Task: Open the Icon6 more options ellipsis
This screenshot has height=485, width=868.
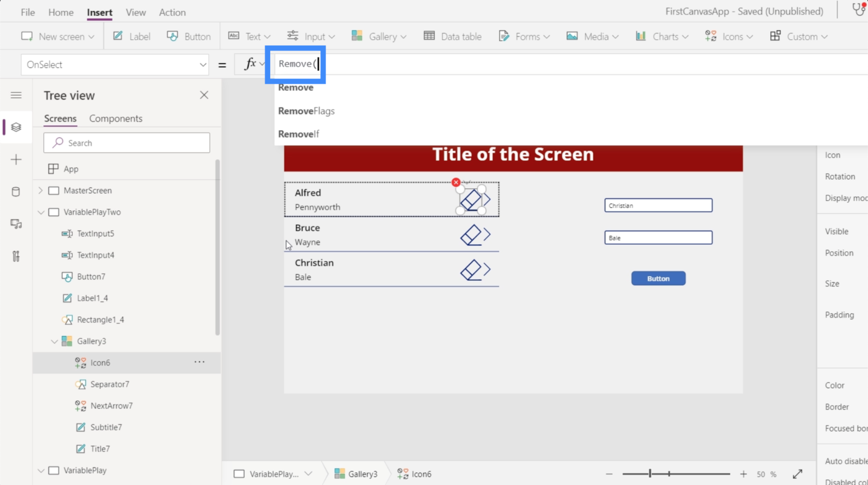Action: pyautogui.click(x=199, y=362)
